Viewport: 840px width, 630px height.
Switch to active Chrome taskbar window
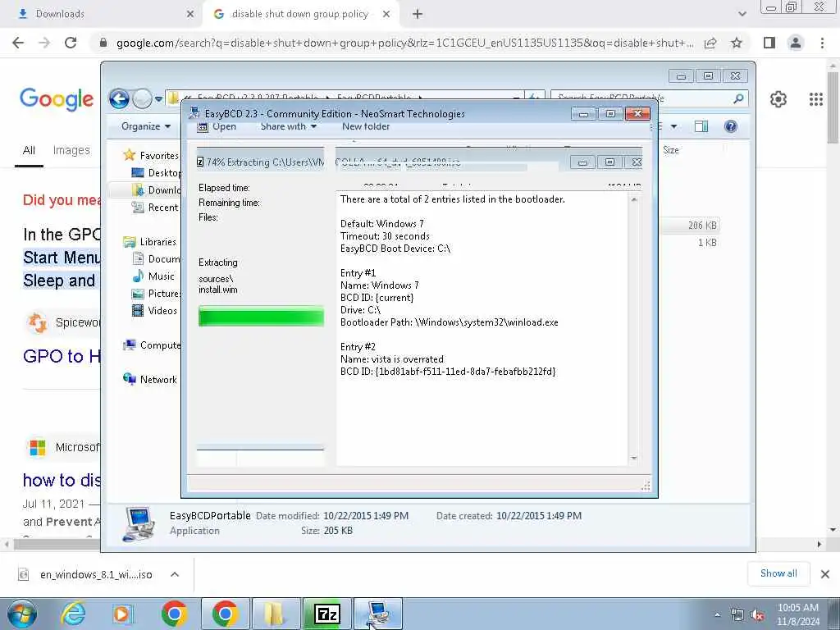[225, 614]
